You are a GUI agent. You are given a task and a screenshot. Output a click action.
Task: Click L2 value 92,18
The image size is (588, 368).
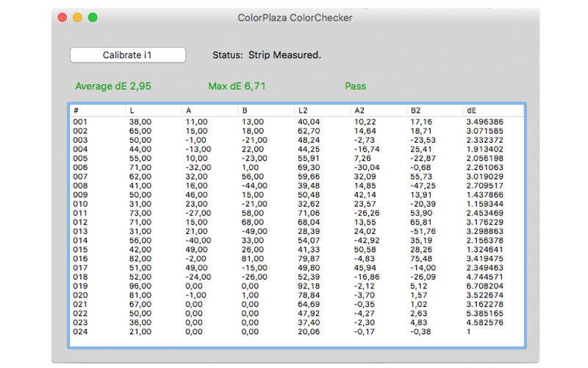[x=309, y=286]
